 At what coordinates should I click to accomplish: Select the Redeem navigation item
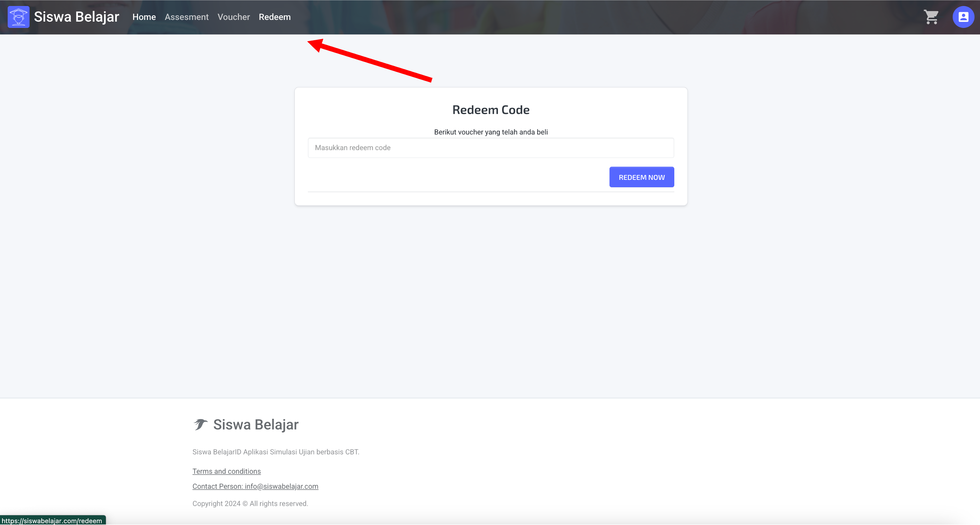click(x=274, y=17)
